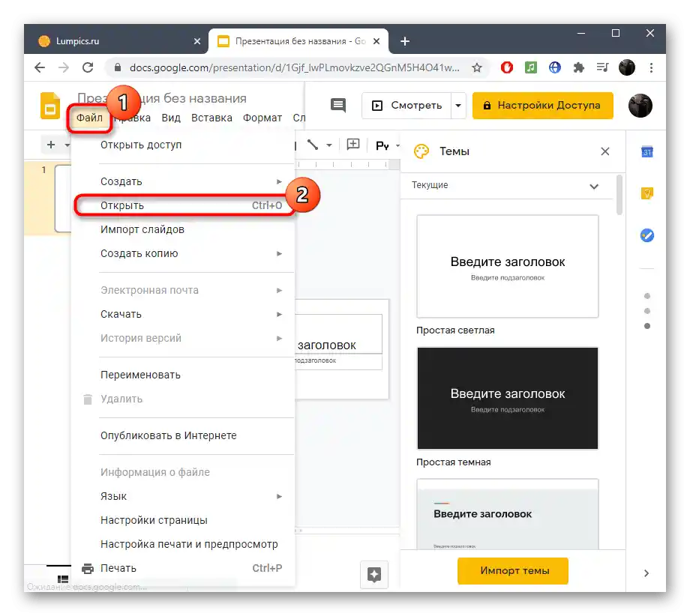The image size is (690, 616).
Task: Expand the Язык submenu
Action: [279, 496]
